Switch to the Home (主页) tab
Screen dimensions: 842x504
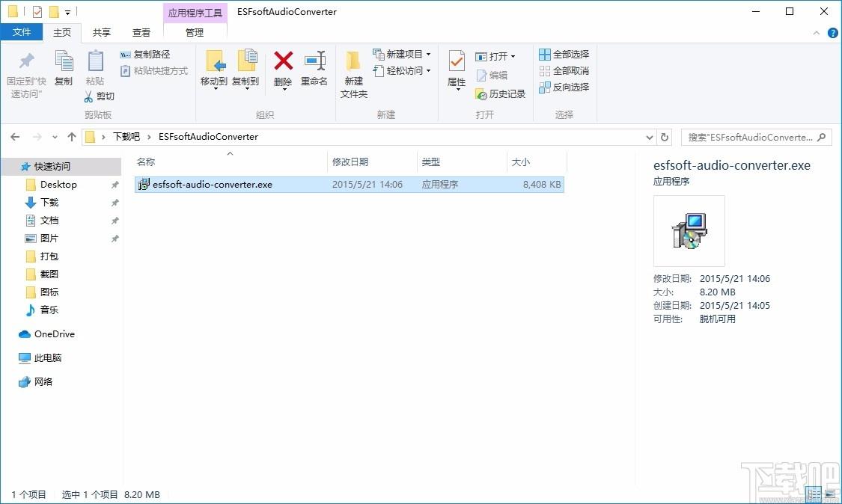[62, 32]
